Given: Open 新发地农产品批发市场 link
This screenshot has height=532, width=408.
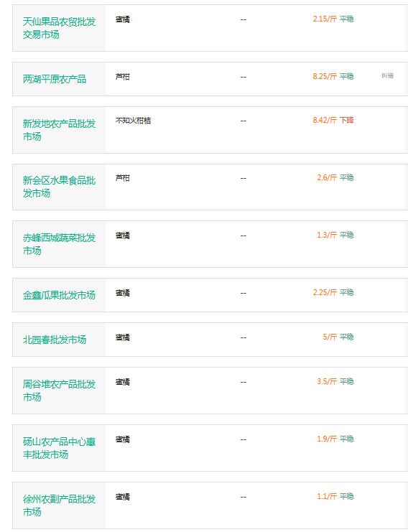Looking at the screenshot, I should pos(59,130).
